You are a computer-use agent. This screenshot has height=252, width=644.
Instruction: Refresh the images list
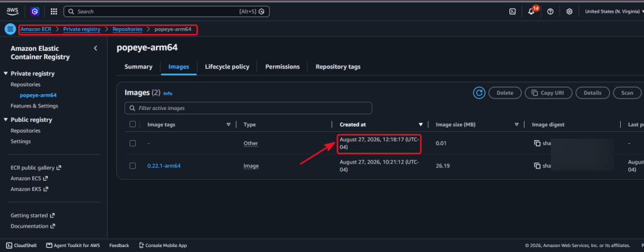coord(479,93)
